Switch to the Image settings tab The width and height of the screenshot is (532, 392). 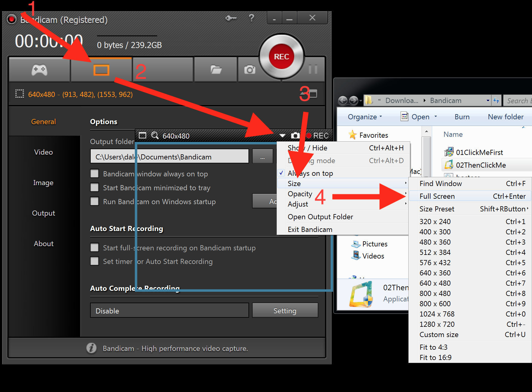[x=43, y=183]
